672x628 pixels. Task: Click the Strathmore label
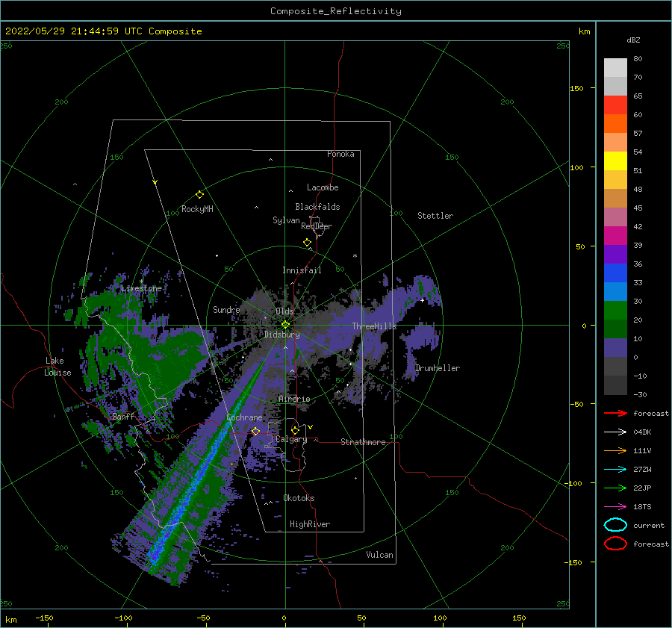coord(363,442)
